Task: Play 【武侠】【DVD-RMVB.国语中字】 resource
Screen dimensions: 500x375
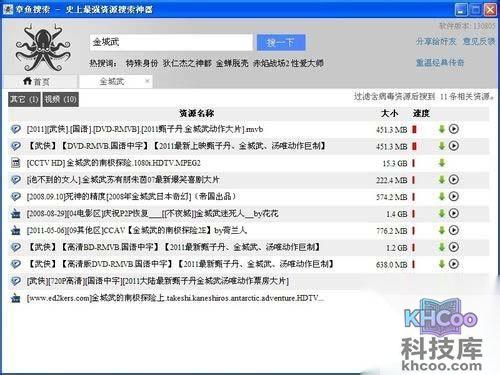Action: (454, 146)
